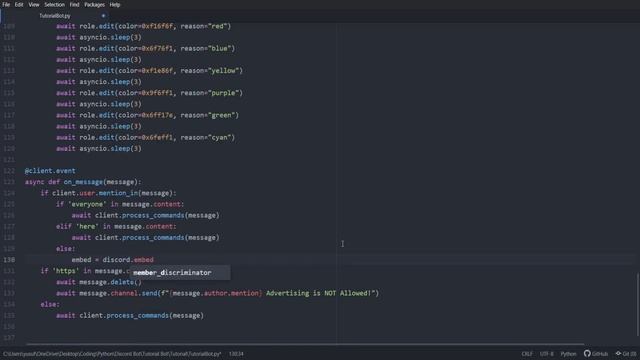640x360 pixels.
Task: Click 'client.user.mention_in(message)' line
Action: (109, 193)
